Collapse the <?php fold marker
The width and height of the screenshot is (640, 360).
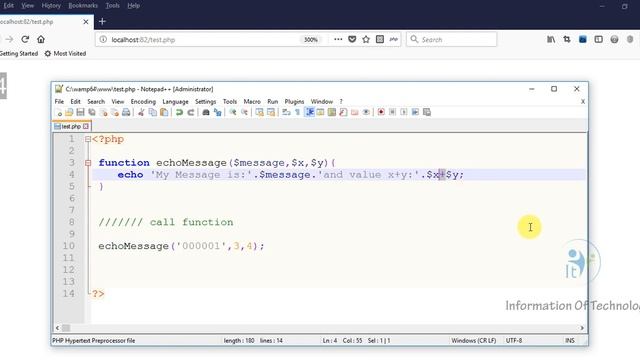[x=88, y=139]
